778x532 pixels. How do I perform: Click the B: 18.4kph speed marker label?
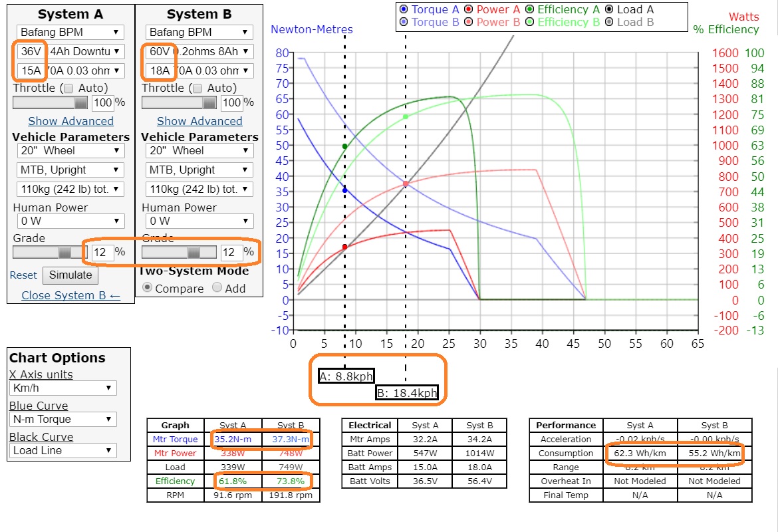tap(407, 393)
